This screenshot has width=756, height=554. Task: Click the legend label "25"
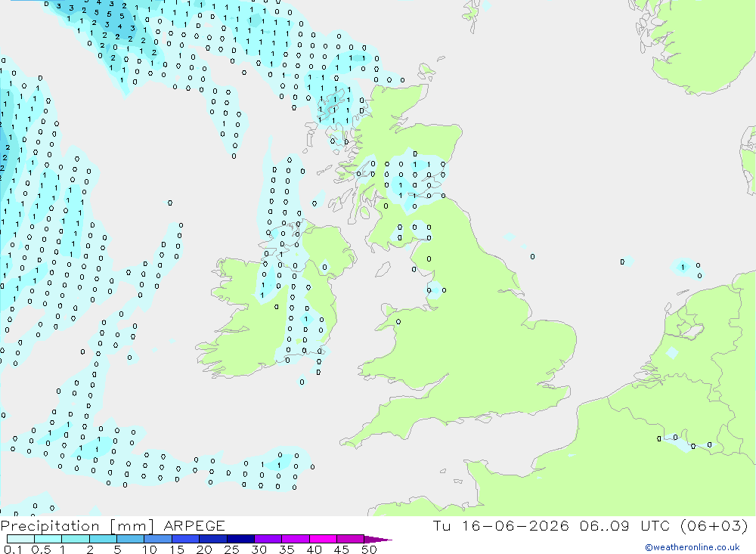click(x=232, y=549)
